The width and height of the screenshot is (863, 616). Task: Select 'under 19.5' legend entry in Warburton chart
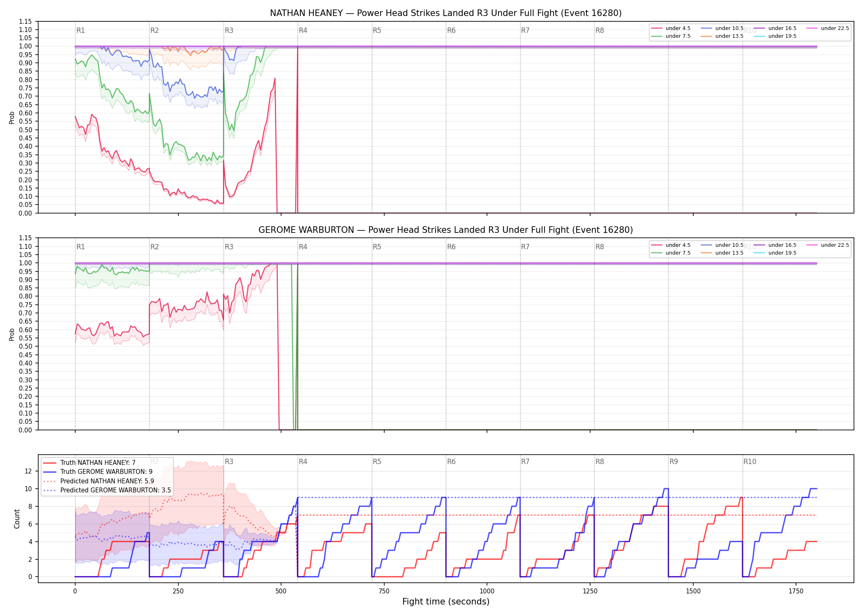(x=775, y=253)
